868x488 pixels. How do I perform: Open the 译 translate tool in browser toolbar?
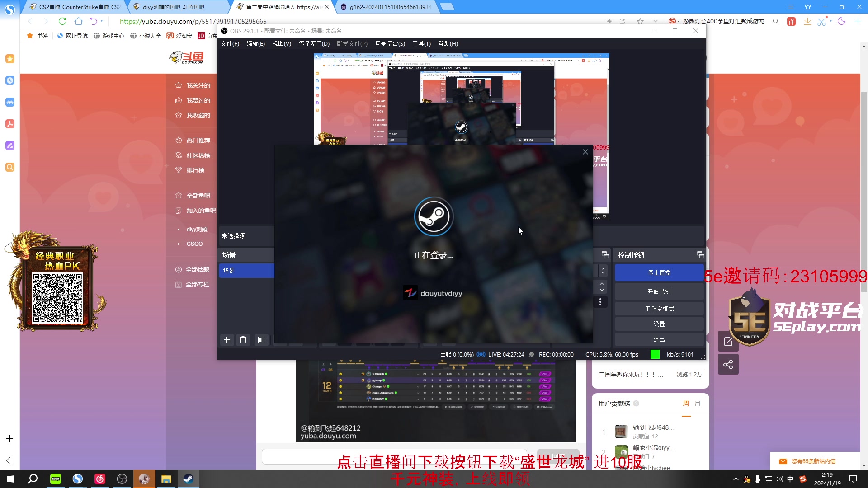[x=792, y=21]
